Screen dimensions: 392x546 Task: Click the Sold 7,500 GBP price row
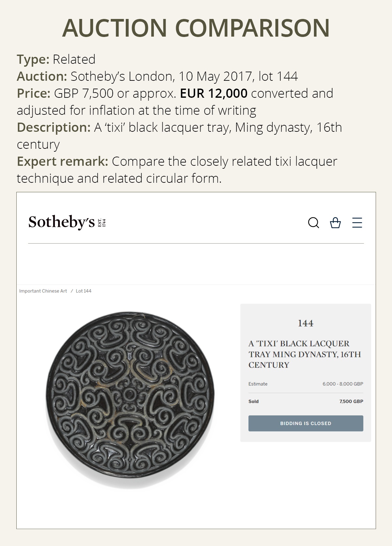click(x=306, y=401)
